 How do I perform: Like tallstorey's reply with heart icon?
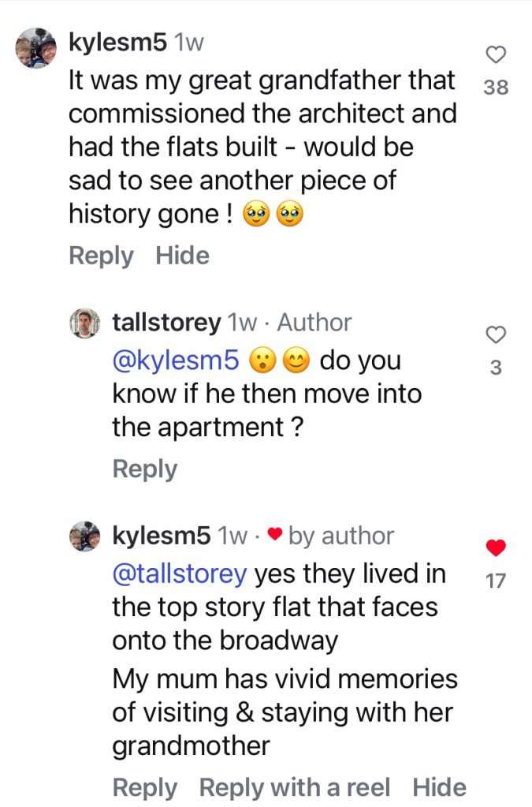pyautogui.click(x=496, y=336)
